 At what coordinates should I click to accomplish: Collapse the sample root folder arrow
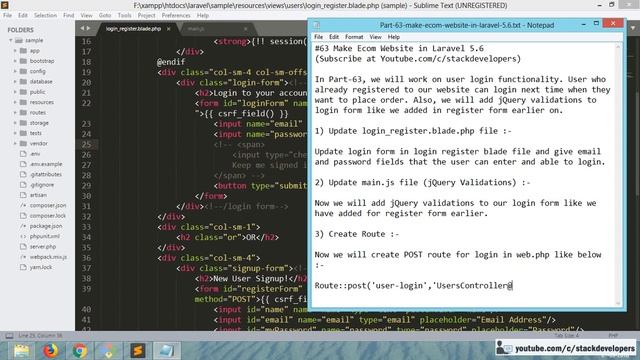click(11, 40)
